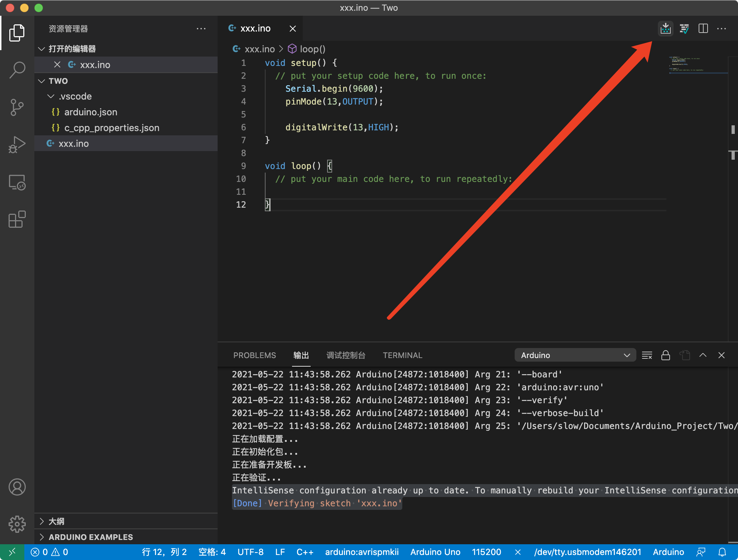Expand the ARDUINO EXAMPLES section

[91, 537]
